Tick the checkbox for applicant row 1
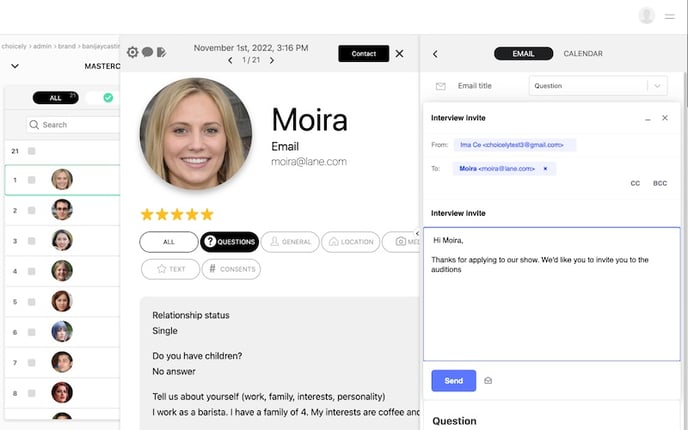The width and height of the screenshot is (688, 430). coord(32,180)
